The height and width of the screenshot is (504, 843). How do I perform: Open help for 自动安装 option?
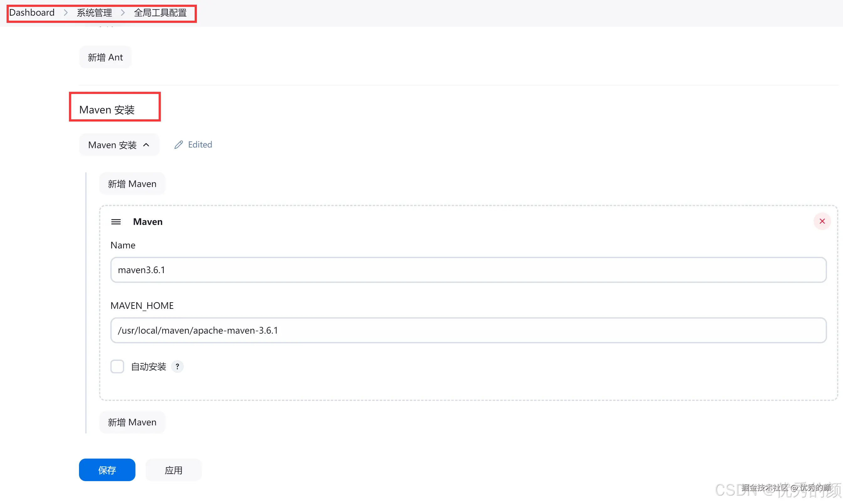[177, 366]
